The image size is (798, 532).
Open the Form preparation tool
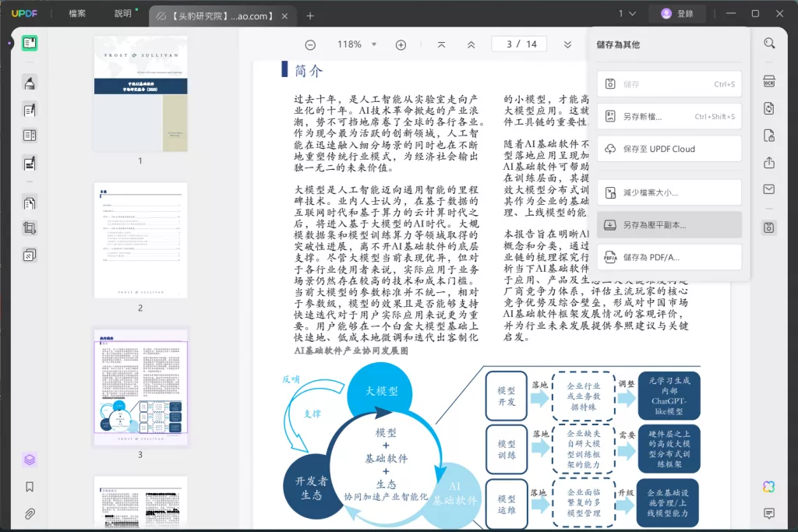pos(30,164)
